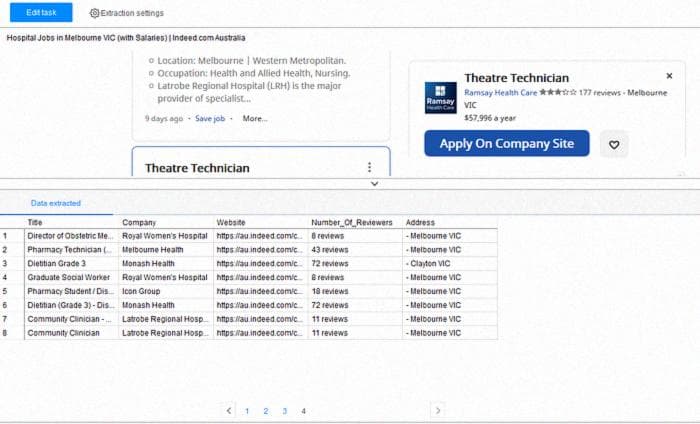The height and width of the screenshot is (424, 700).
Task: Collapse the browser preview with chevron
Action: click(x=375, y=184)
